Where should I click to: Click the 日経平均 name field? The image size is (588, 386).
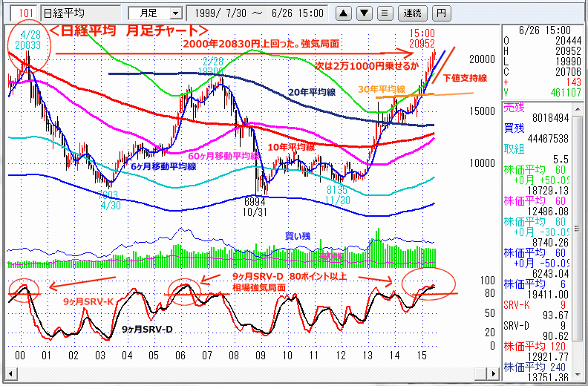point(79,13)
